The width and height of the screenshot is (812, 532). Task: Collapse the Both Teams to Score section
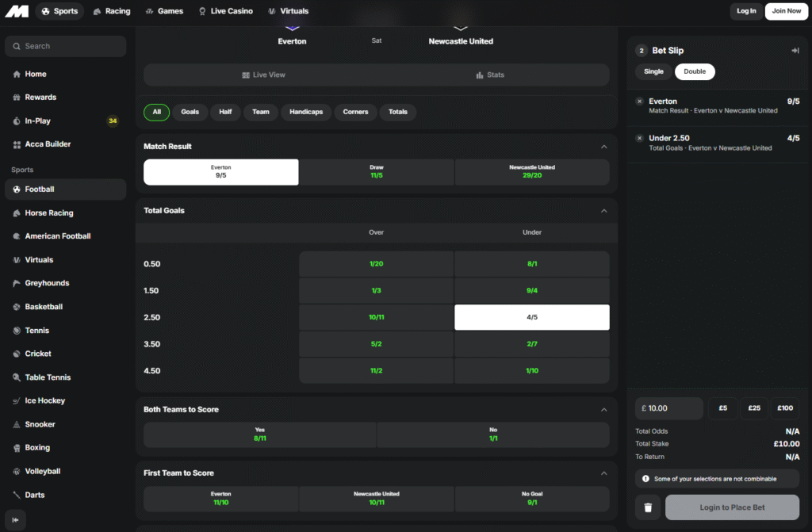(603, 409)
